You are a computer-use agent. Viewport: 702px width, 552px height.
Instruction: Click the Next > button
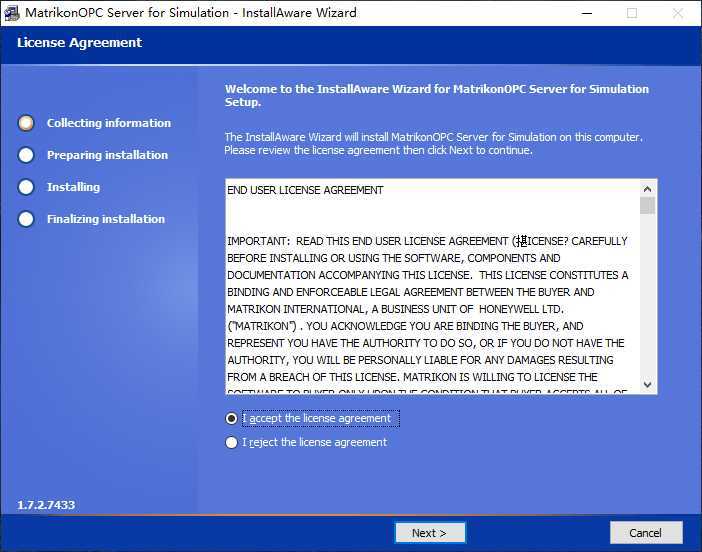tap(430, 533)
